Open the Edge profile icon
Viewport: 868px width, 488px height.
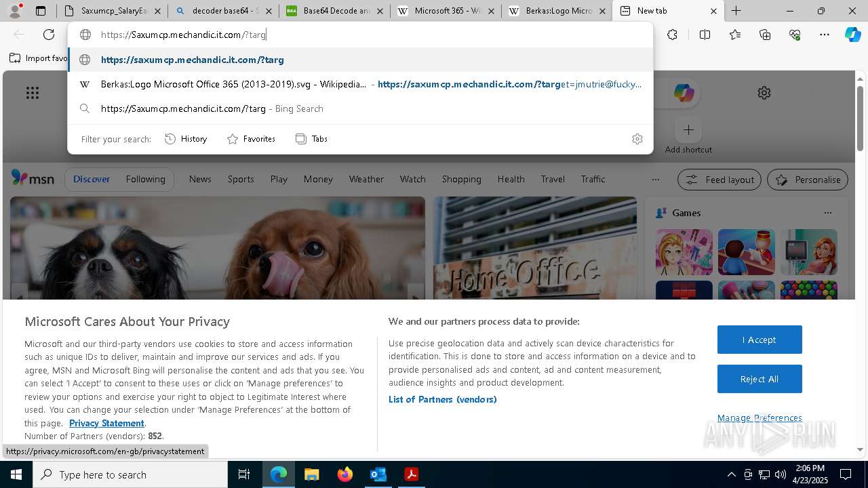click(14, 11)
